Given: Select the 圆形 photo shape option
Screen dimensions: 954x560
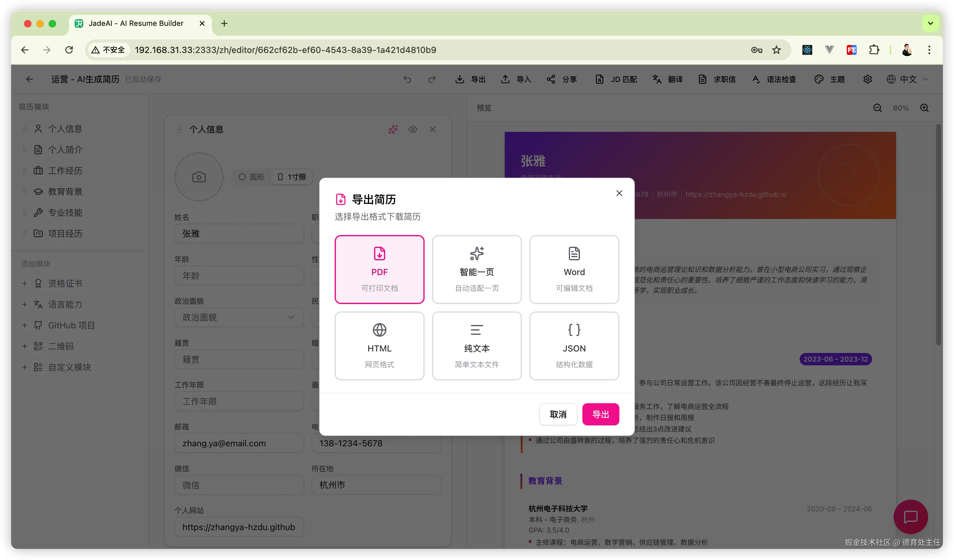Looking at the screenshot, I should (x=251, y=177).
